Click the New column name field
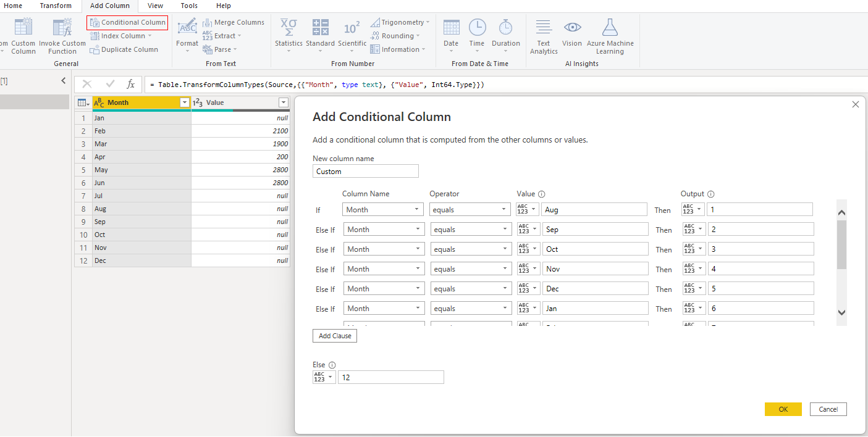This screenshot has height=437, width=868. 366,172
